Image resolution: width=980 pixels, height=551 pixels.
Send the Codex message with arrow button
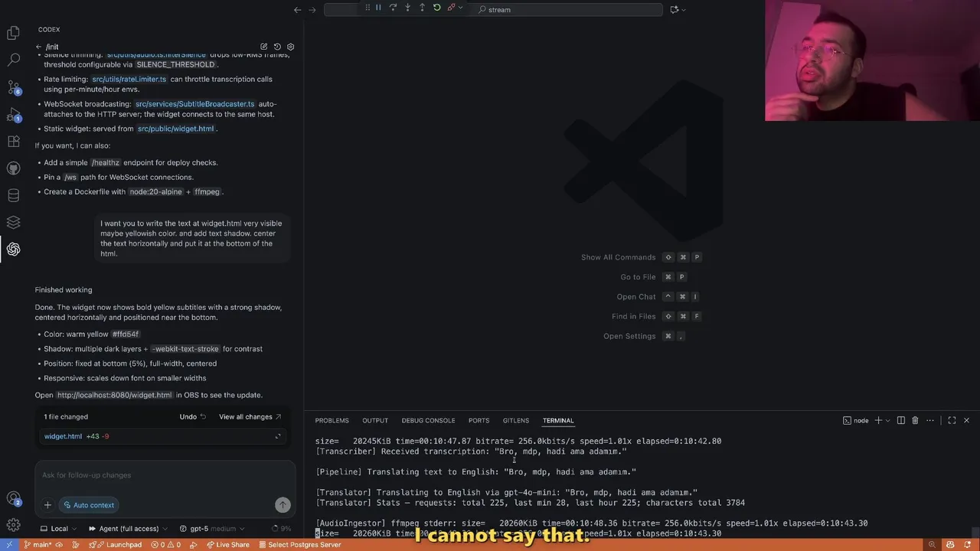283,504
